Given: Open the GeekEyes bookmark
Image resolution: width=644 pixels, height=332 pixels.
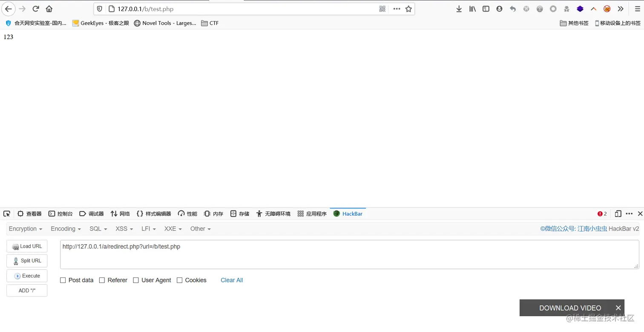Looking at the screenshot, I should click(x=101, y=23).
